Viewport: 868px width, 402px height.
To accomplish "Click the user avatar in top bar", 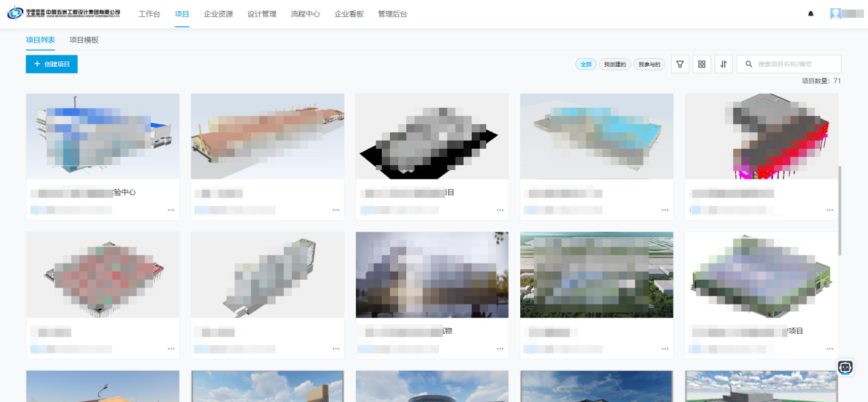I will (x=835, y=14).
